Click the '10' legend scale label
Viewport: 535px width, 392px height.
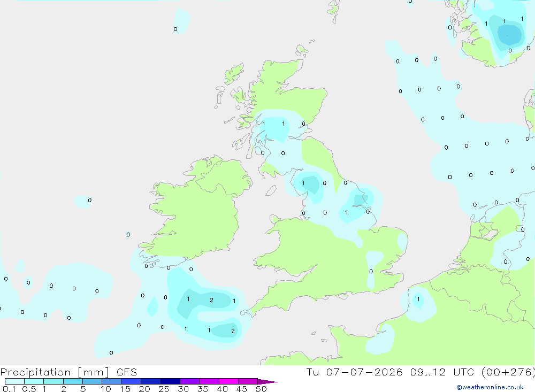coord(106,389)
